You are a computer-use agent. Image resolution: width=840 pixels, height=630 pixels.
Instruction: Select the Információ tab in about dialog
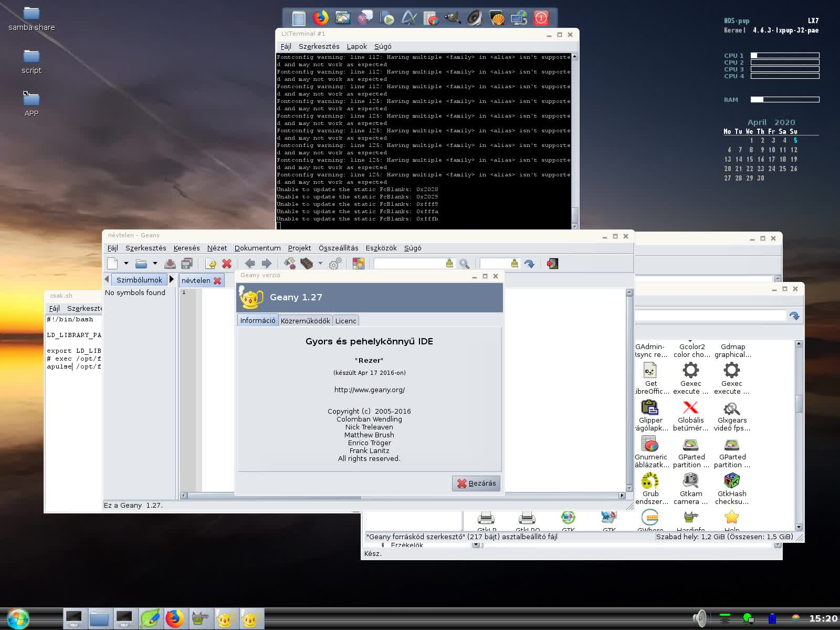258,320
